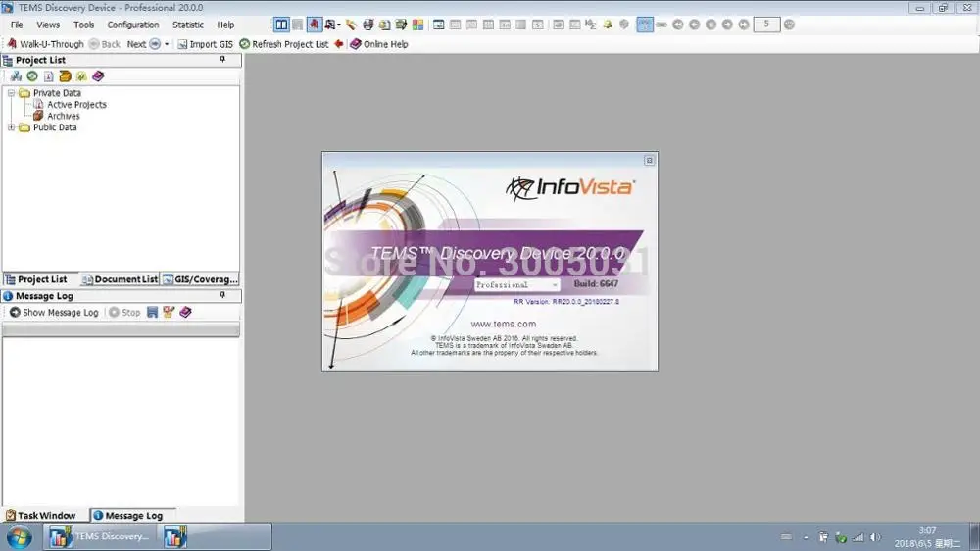Click the yellow-green icon in Project List toolbar

[x=81, y=76]
